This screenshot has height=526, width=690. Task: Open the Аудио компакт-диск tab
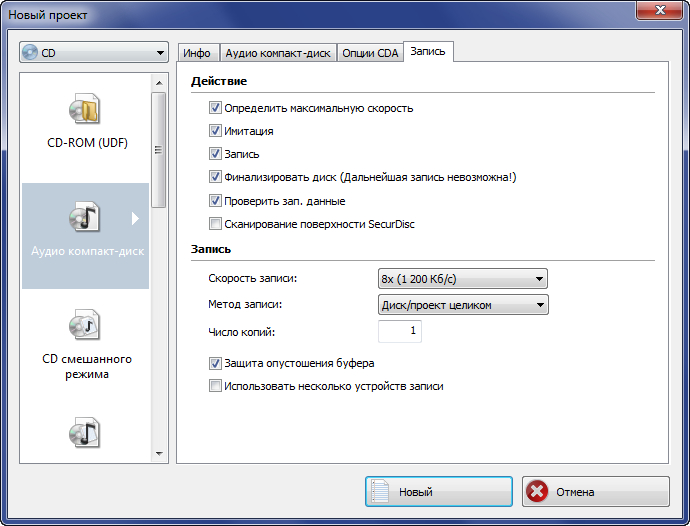278,53
